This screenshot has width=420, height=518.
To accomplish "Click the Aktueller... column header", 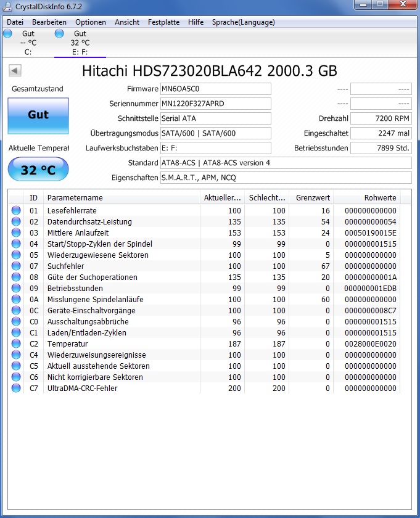I will (223, 197).
